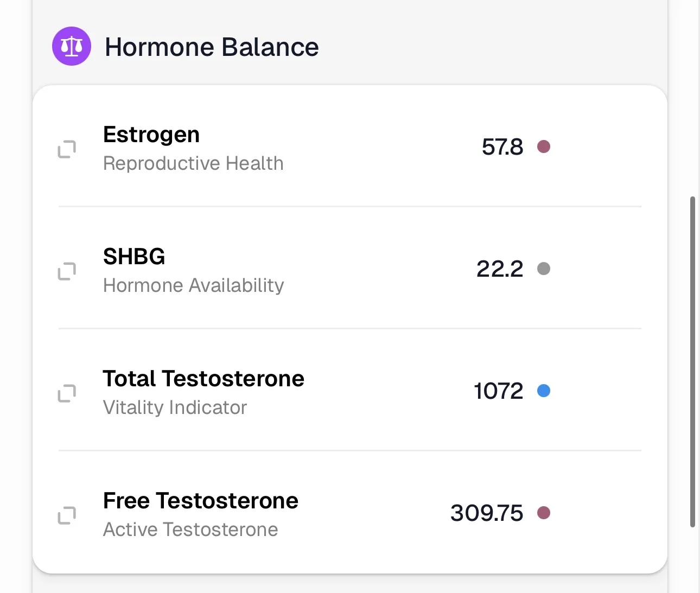Click the Reproductive Health subtitle
The height and width of the screenshot is (593, 700).
[x=193, y=163]
